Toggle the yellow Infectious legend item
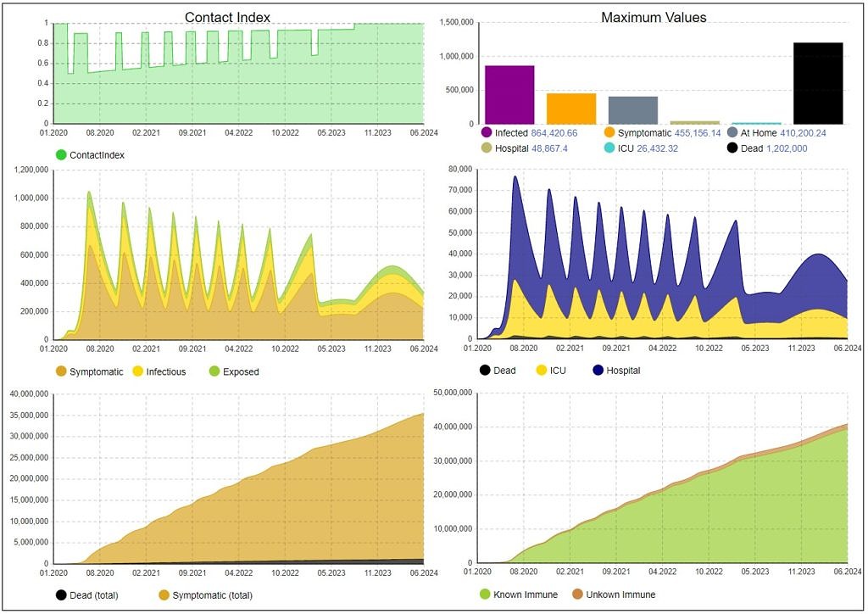The image size is (868, 614). (159, 372)
